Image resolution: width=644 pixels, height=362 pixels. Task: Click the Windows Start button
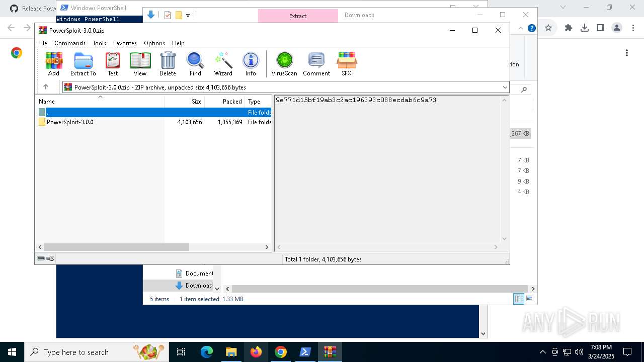(x=12, y=352)
